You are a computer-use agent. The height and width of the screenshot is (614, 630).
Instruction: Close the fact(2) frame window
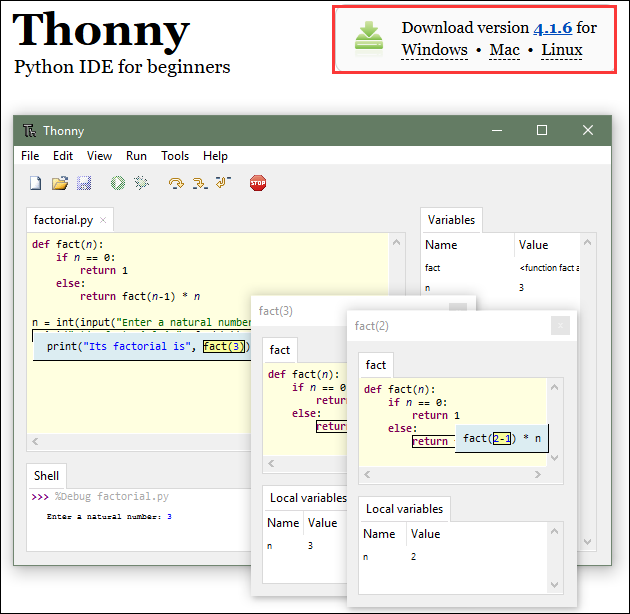tap(560, 325)
